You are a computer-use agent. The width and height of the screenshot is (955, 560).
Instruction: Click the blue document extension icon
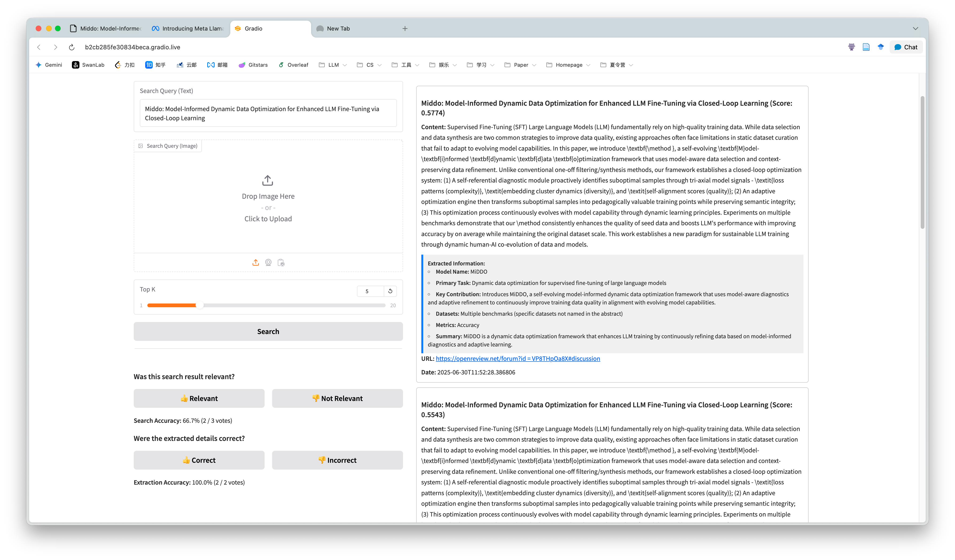[866, 47]
